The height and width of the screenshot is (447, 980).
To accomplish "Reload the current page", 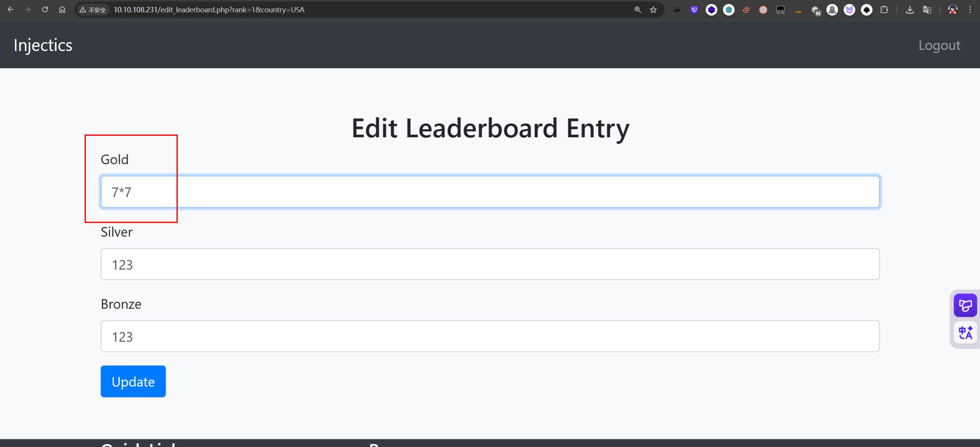I will 45,10.
